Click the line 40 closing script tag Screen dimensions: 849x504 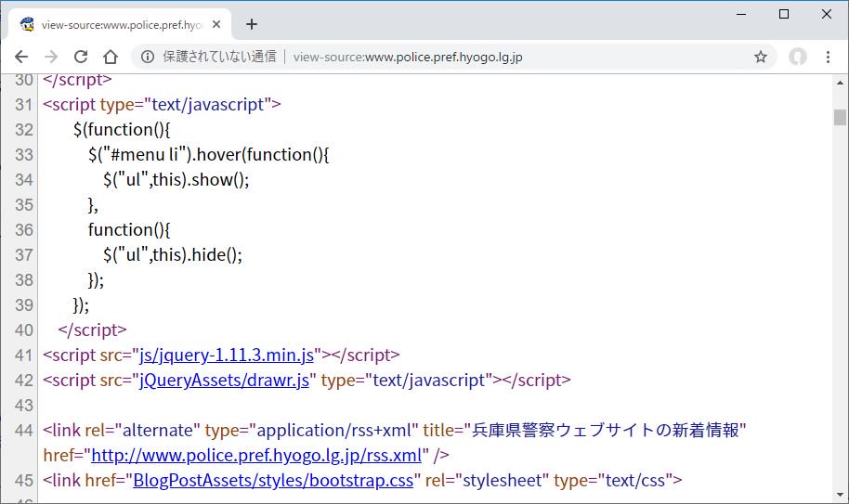point(92,330)
